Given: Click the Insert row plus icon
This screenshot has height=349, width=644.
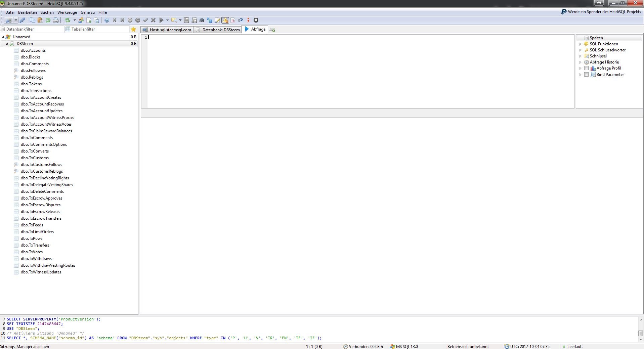Looking at the screenshot, I should (x=130, y=20).
